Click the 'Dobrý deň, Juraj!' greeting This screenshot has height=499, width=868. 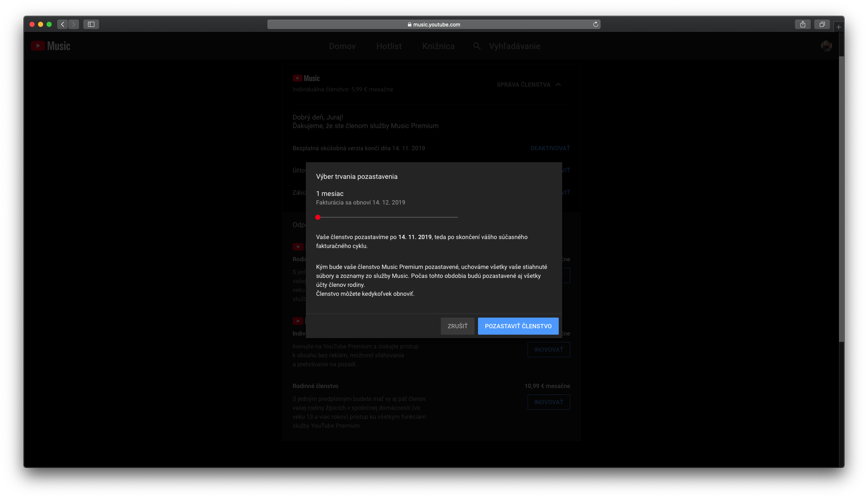pos(318,117)
